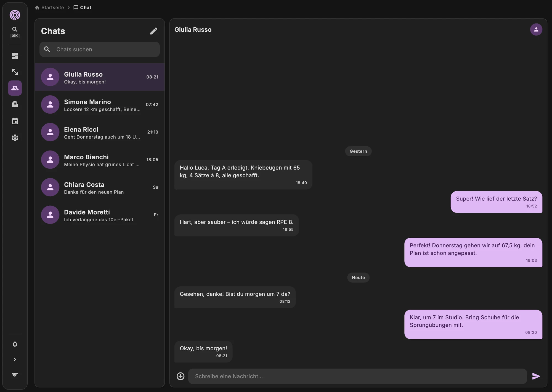The height and width of the screenshot is (392, 552).
Task: Click preview 'Ich verlängere das 10er-Paket'
Action: (99, 220)
